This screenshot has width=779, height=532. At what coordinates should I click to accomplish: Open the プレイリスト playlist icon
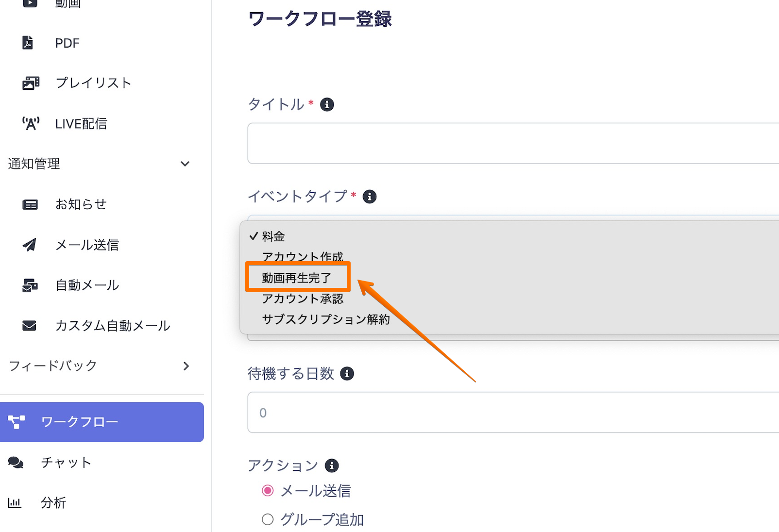[31, 83]
